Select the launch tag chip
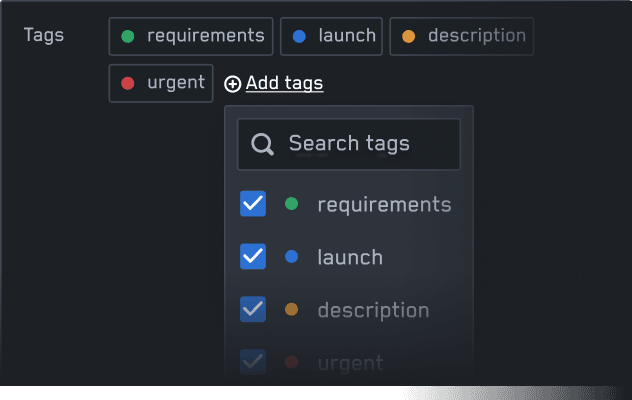 (331, 36)
